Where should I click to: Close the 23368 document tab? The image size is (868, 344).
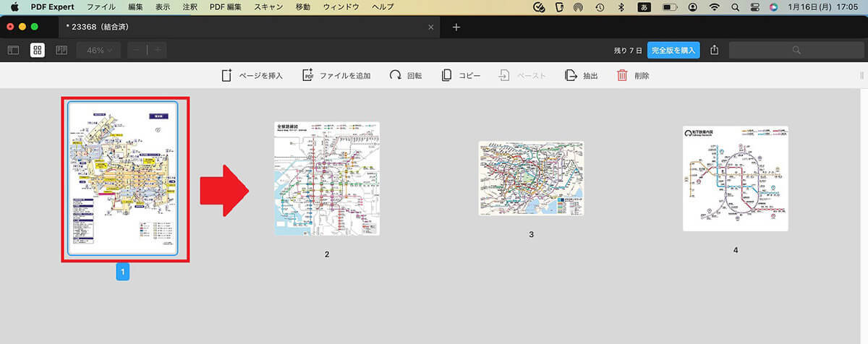coord(431,27)
